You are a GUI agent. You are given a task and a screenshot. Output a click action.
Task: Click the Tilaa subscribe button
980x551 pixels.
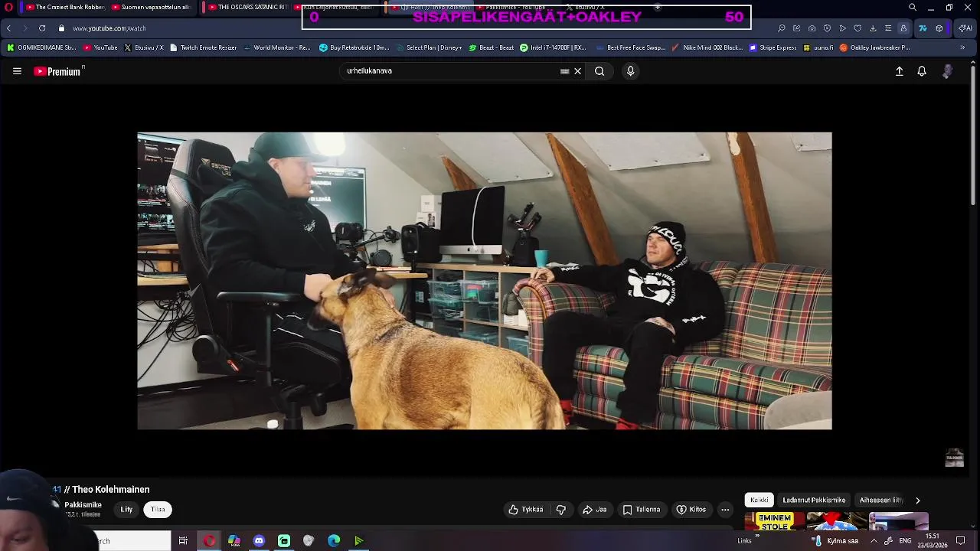click(158, 510)
